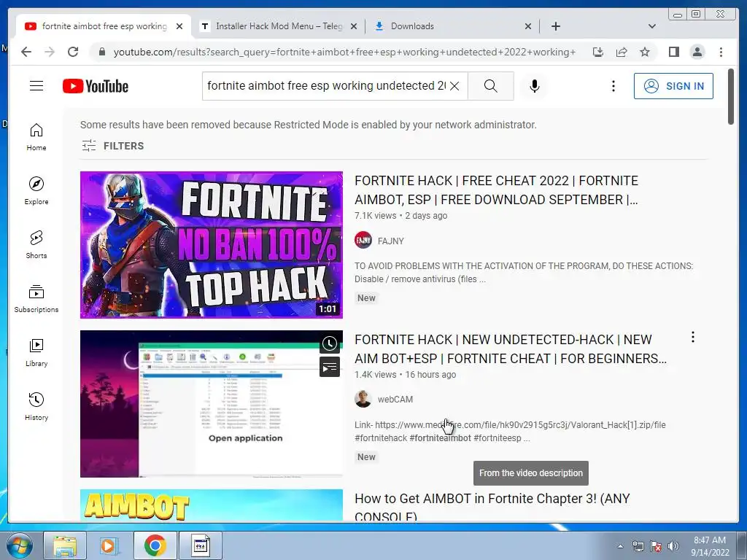Add webCAM video to queue
The width and height of the screenshot is (747, 560).
click(330, 367)
